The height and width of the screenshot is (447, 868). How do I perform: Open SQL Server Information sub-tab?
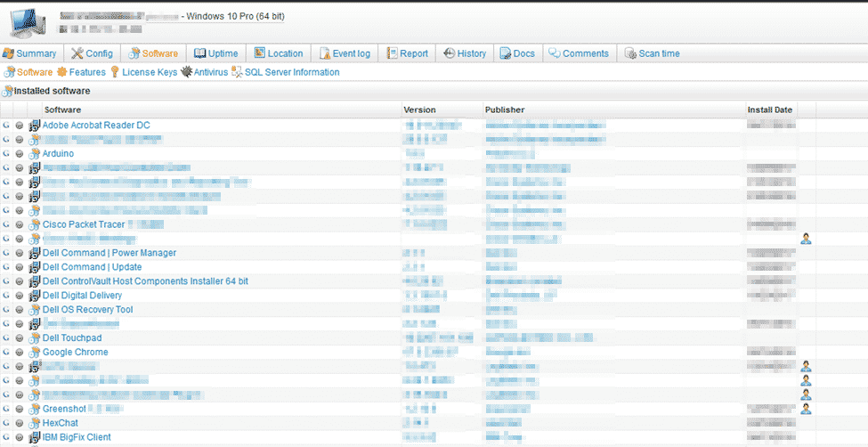click(286, 72)
